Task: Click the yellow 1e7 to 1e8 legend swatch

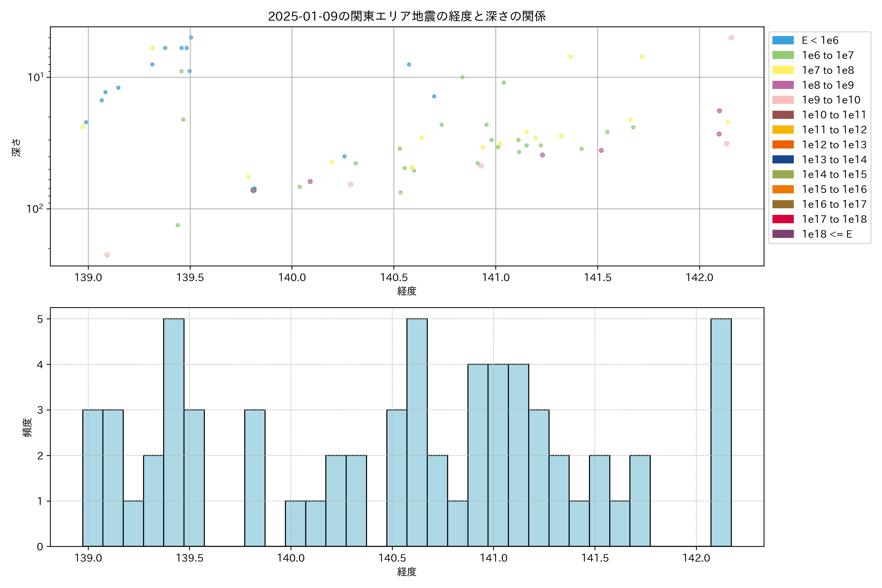Action: [783, 70]
